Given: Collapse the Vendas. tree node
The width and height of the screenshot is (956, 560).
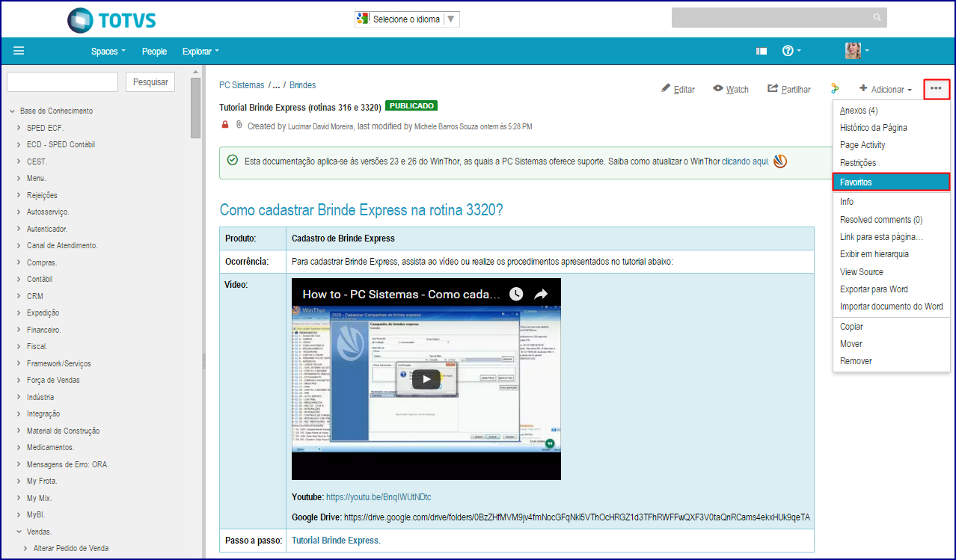Looking at the screenshot, I should pos(19,532).
